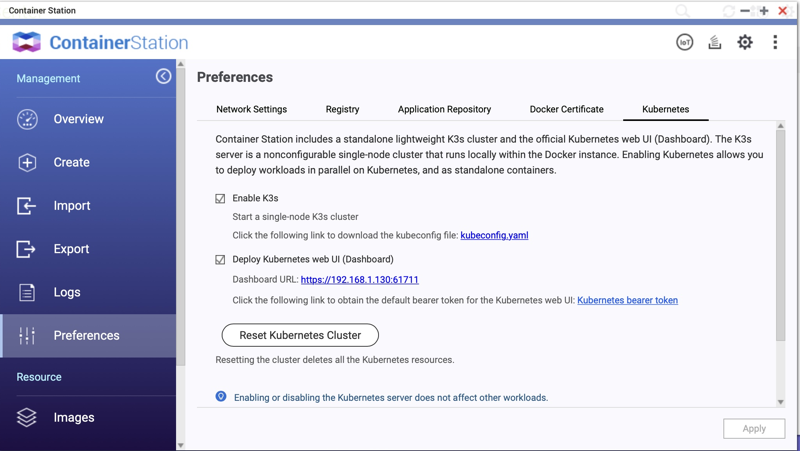Open Create in the sidebar
Viewport: 800px width, 451px height.
[x=88, y=162]
